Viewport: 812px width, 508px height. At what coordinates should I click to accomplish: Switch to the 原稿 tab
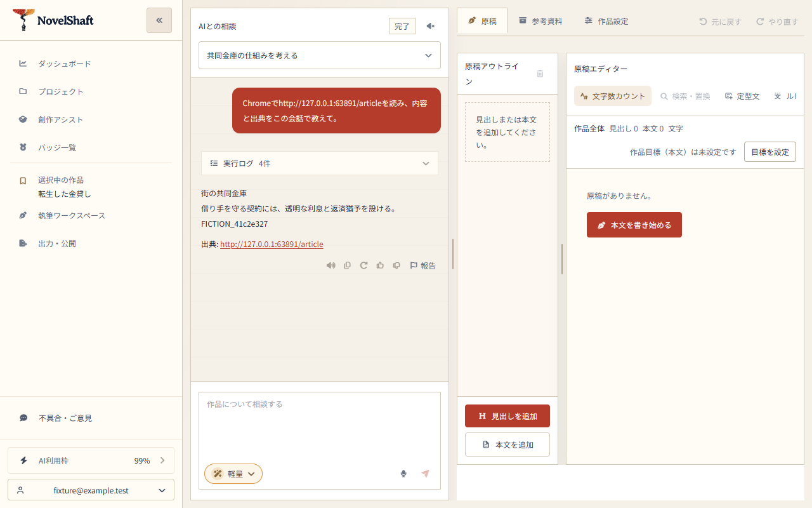click(482, 21)
